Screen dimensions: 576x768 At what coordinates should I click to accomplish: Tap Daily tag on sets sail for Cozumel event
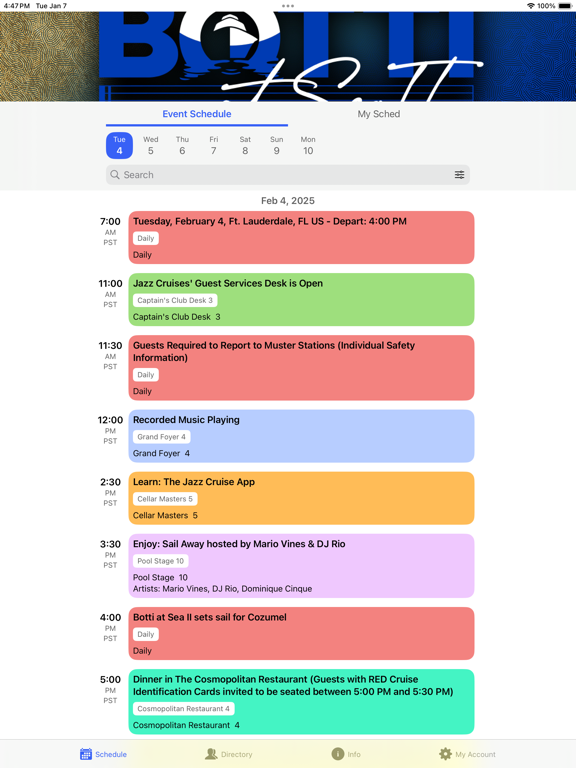click(x=145, y=634)
